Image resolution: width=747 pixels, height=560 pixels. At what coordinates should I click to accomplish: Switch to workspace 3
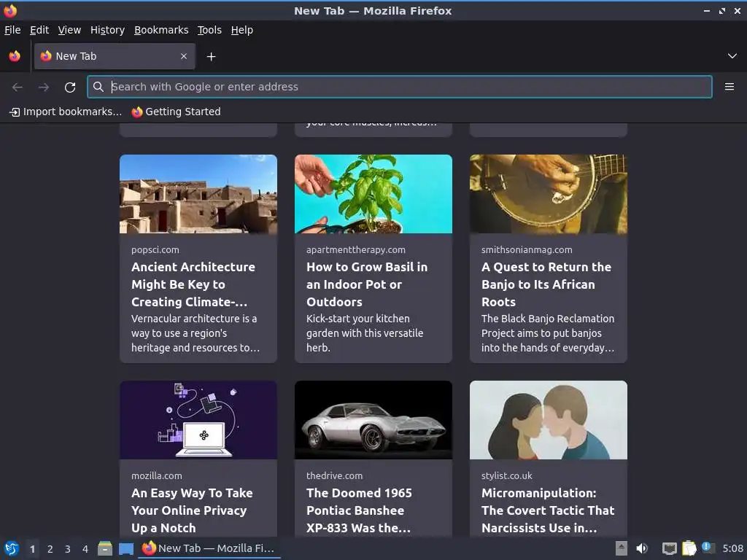[x=68, y=549]
